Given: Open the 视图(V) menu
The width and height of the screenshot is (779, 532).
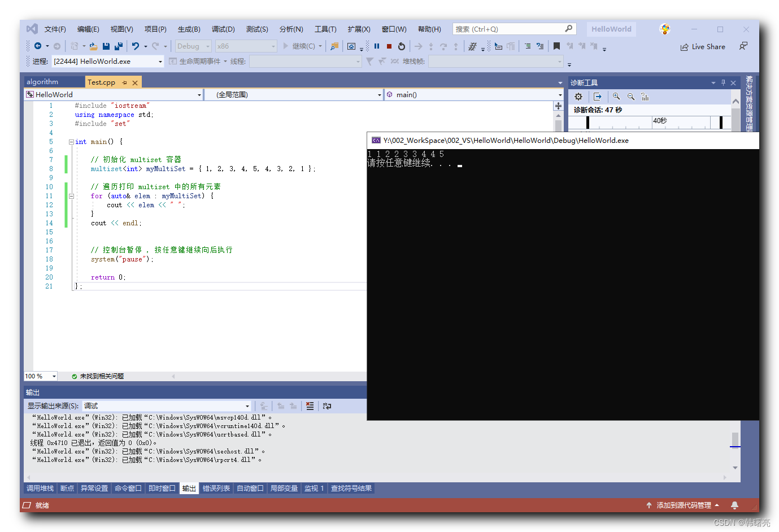Looking at the screenshot, I should (121, 29).
